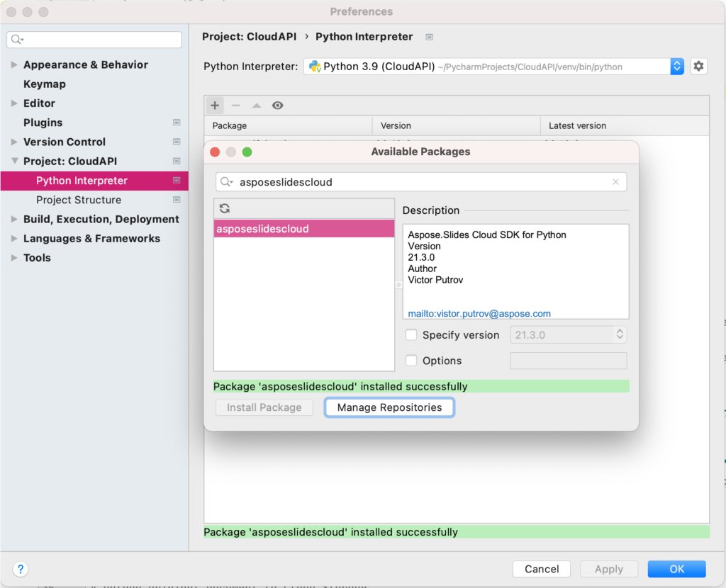Open the Plugins settings page

pyautogui.click(x=43, y=123)
